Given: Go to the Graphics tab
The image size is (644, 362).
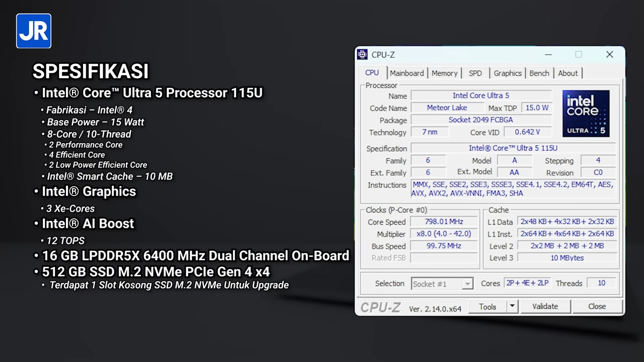Looking at the screenshot, I should 507,73.
